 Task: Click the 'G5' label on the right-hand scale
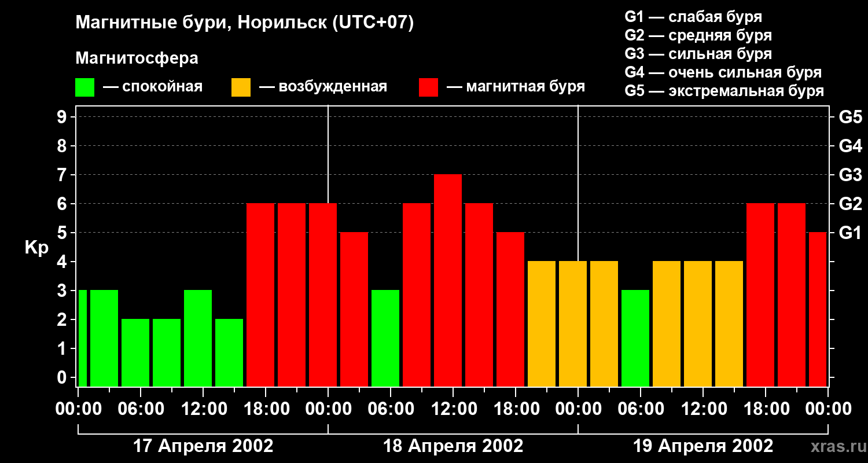coord(850,117)
